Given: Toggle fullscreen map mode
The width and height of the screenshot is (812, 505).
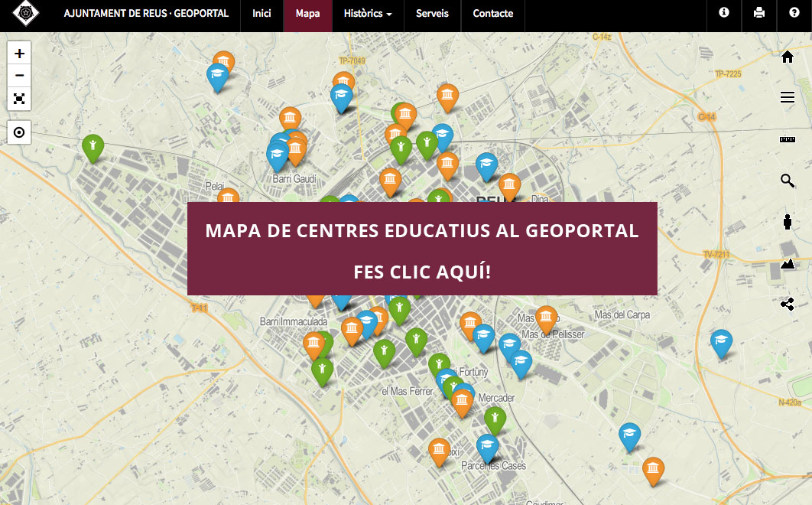Looking at the screenshot, I should coord(18,99).
